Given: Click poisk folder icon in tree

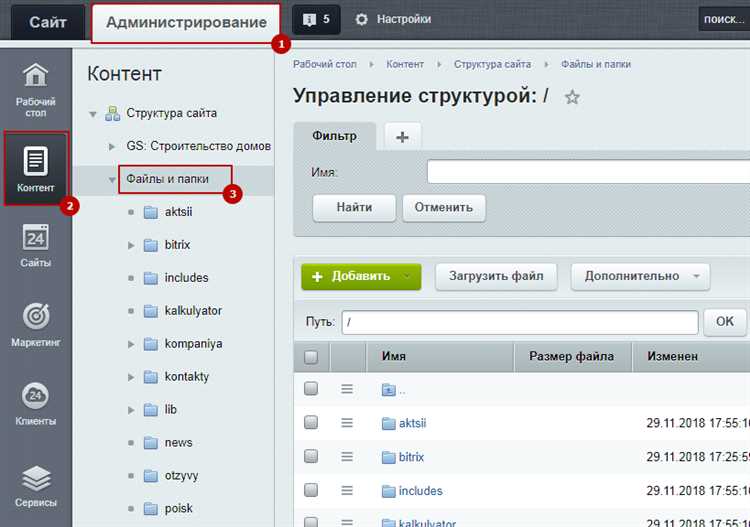Looking at the screenshot, I should [151, 509].
